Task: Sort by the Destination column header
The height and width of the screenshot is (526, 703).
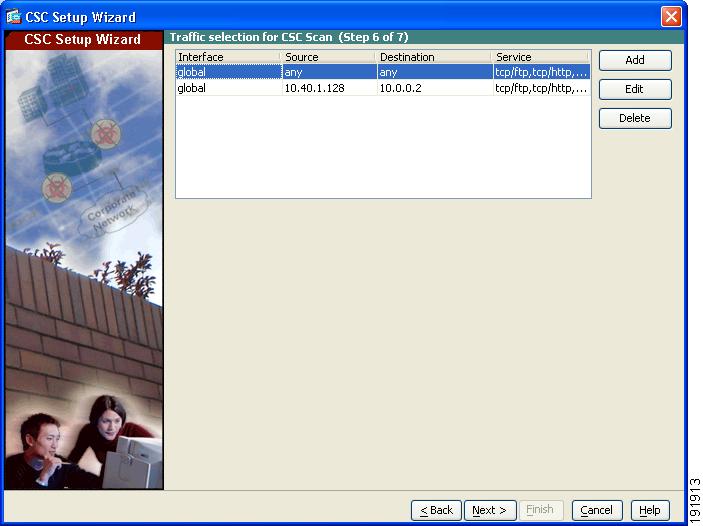Action: tap(433, 57)
